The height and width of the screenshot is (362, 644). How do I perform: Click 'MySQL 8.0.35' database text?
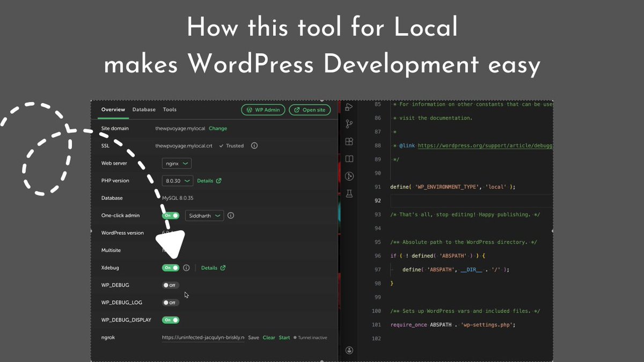[178, 198]
